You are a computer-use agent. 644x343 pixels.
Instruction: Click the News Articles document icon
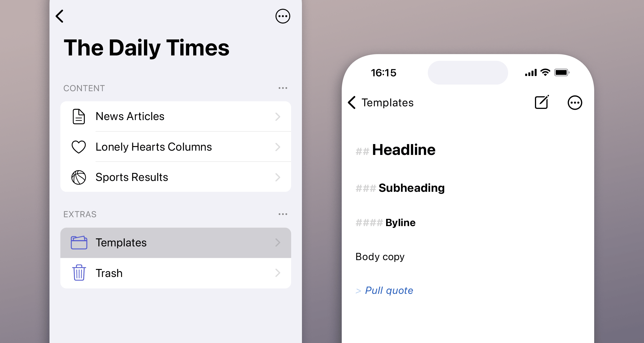coord(78,116)
